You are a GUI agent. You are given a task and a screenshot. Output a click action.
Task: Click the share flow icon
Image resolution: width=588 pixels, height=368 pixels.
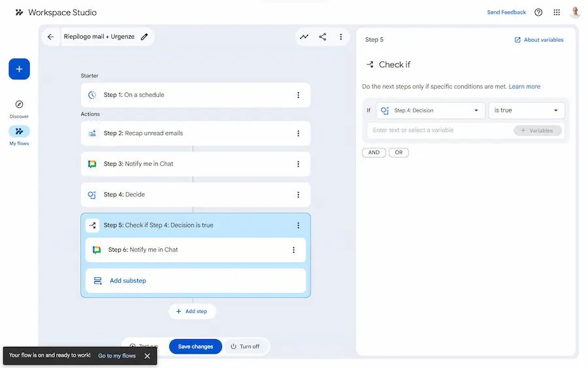tap(323, 37)
